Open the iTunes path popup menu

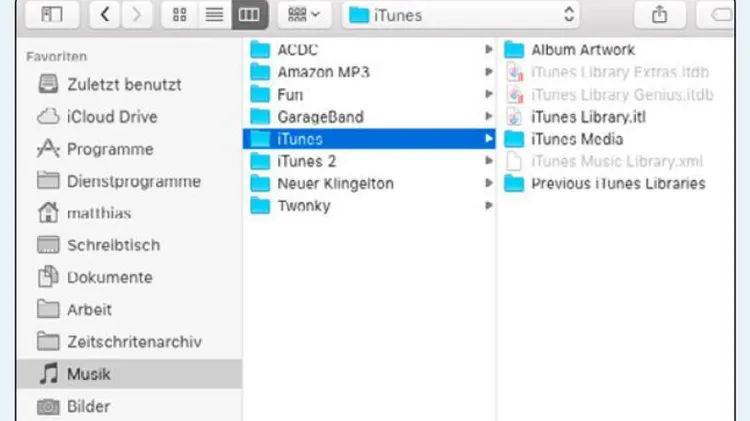pyautogui.click(x=461, y=15)
